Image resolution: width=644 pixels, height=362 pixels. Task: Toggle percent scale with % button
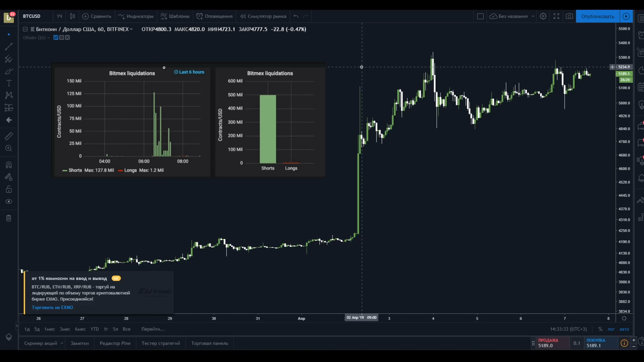coord(600,329)
